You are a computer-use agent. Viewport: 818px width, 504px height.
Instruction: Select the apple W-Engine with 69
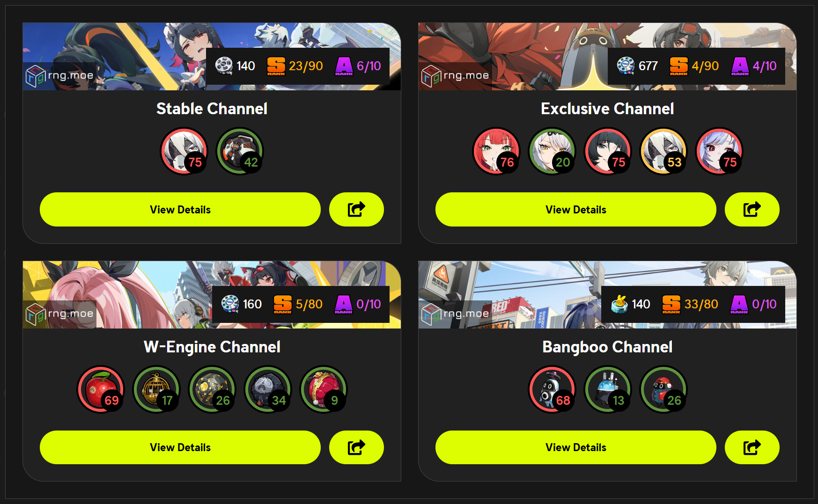pyautogui.click(x=101, y=389)
